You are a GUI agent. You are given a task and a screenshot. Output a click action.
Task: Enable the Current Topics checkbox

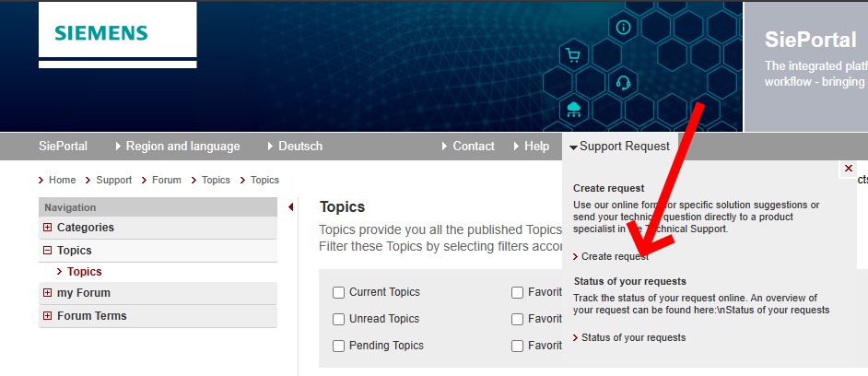pos(339,293)
